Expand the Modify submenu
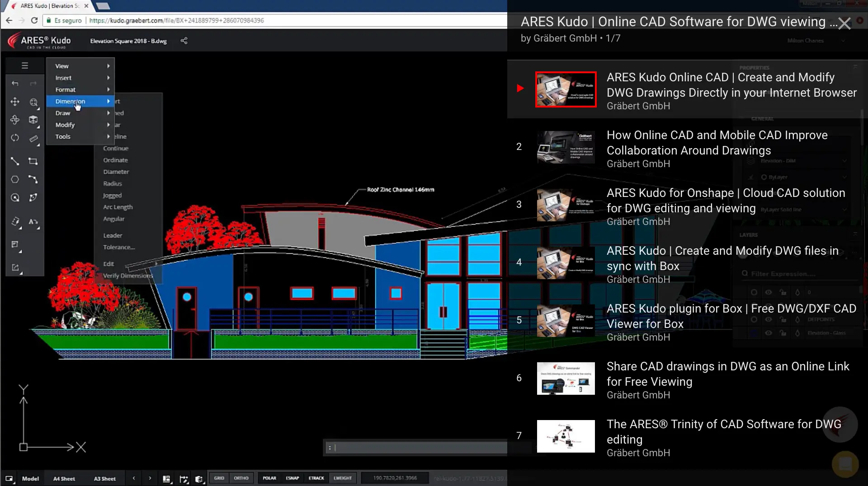This screenshot has height=486, width=868. (x=80, y=125)
